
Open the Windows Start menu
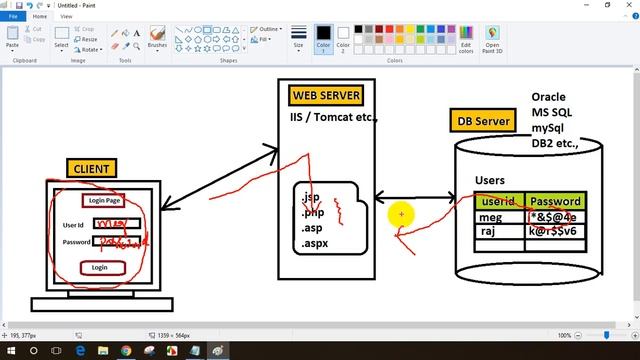tap(11, 351)
